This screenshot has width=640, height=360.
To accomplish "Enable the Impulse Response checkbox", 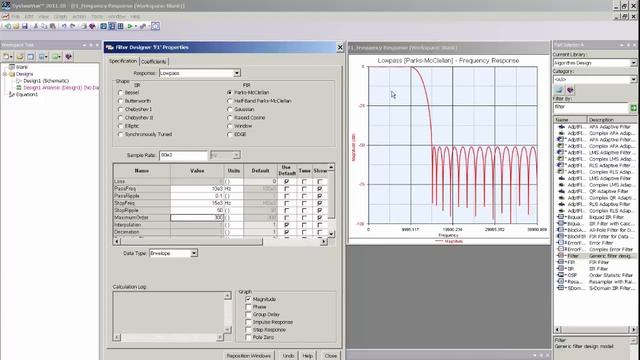I will point(248,322).
